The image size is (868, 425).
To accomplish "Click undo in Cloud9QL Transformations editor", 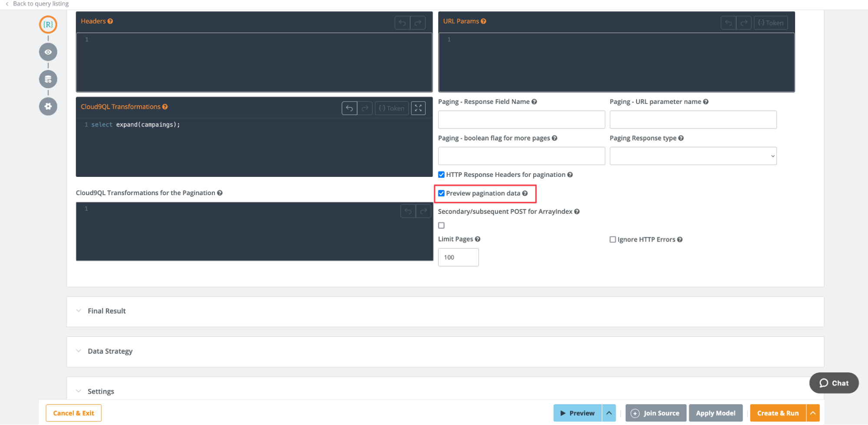I will point(349,108).
